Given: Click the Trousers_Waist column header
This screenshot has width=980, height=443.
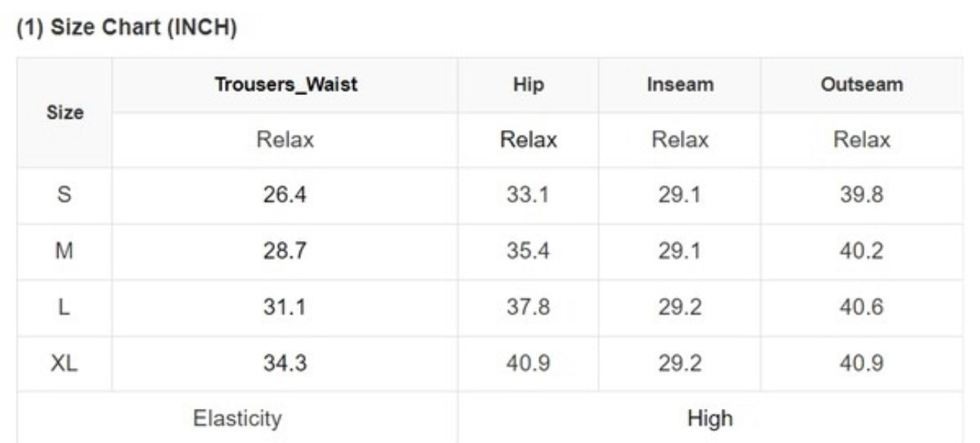Looking at the screenshot, I should (x=285, y=84).
